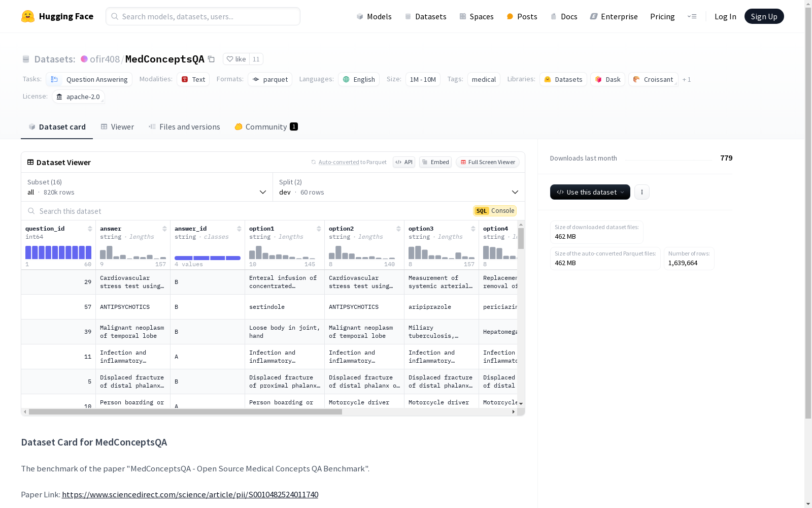Select the Dask library tag

coord(607,79)
